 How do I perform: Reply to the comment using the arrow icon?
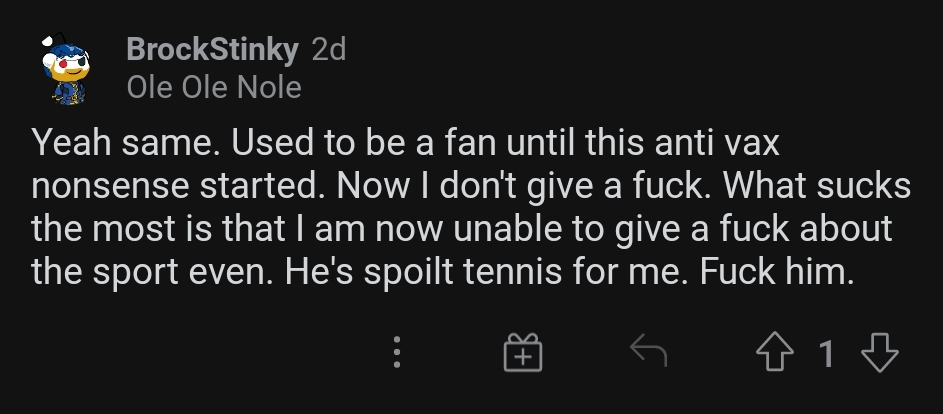pyautogui.click(x=648, y=351)
